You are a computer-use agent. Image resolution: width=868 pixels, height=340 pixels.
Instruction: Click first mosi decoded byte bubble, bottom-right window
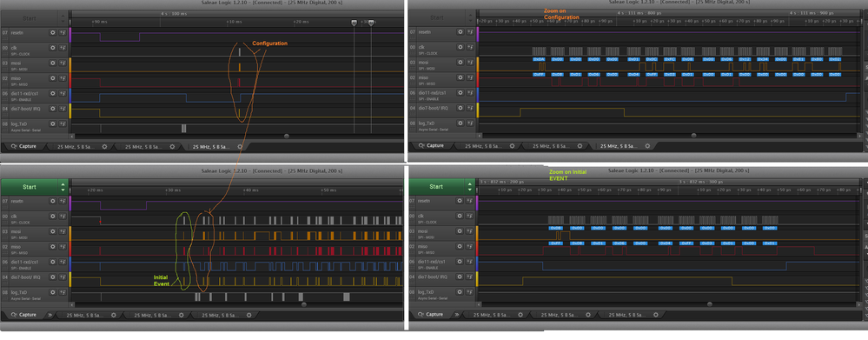coord(556,228)
